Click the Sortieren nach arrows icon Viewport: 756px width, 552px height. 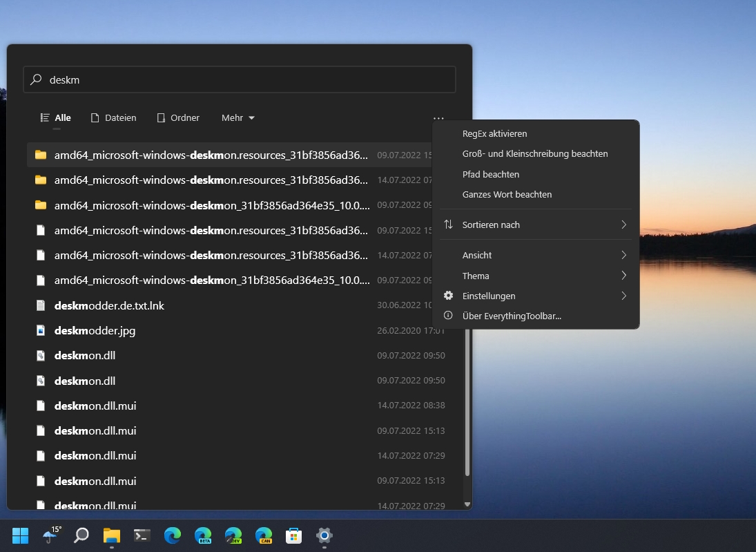tap(448, 225)
